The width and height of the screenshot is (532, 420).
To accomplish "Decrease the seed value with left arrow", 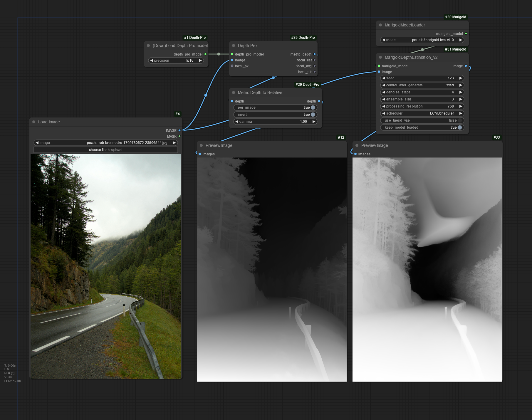I will click(x=384, y=78).
